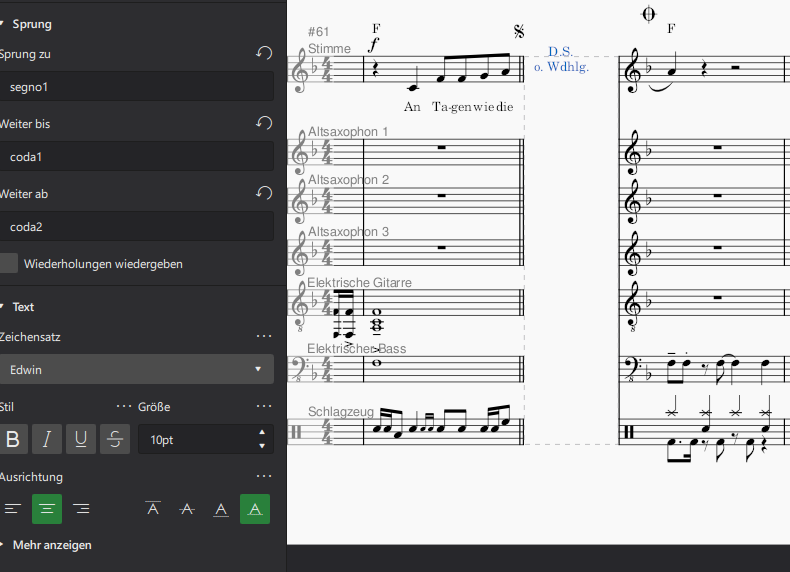
Task: Reset the 'Weiter bis' value
Action: tap(264, 124)
